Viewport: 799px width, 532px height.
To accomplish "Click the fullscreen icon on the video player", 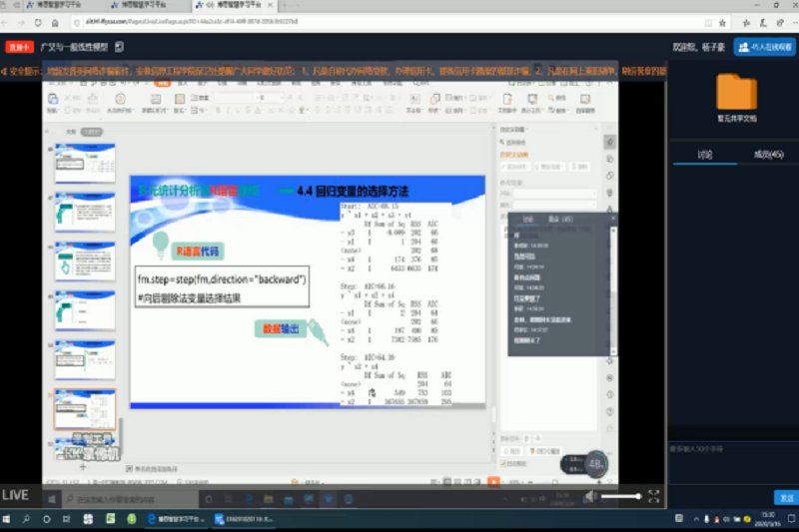I will tap(654, 495).
